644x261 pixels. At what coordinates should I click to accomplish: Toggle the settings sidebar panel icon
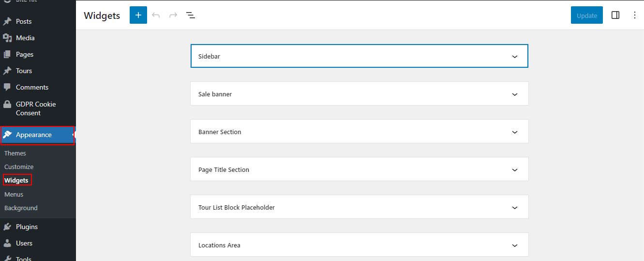click(x=615, y=15)
